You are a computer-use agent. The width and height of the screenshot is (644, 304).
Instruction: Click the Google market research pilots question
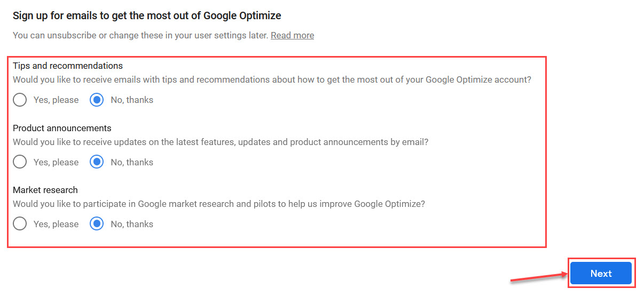pyautogui.click(x=219, y=204)
